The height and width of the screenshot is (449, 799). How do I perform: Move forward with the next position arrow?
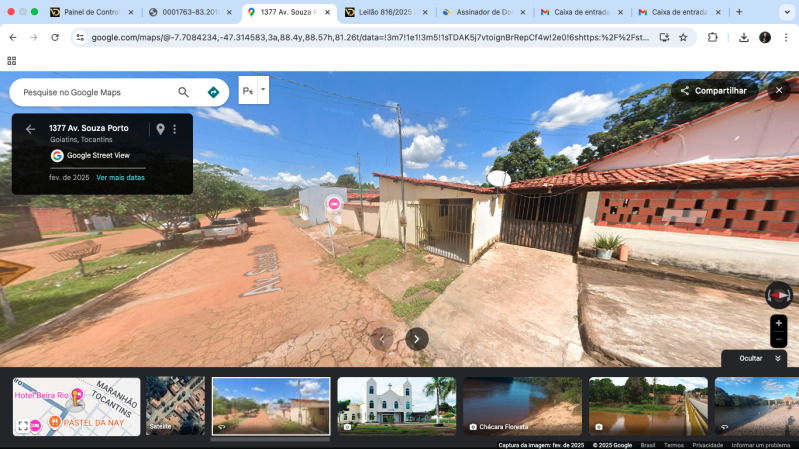point(416,339)
